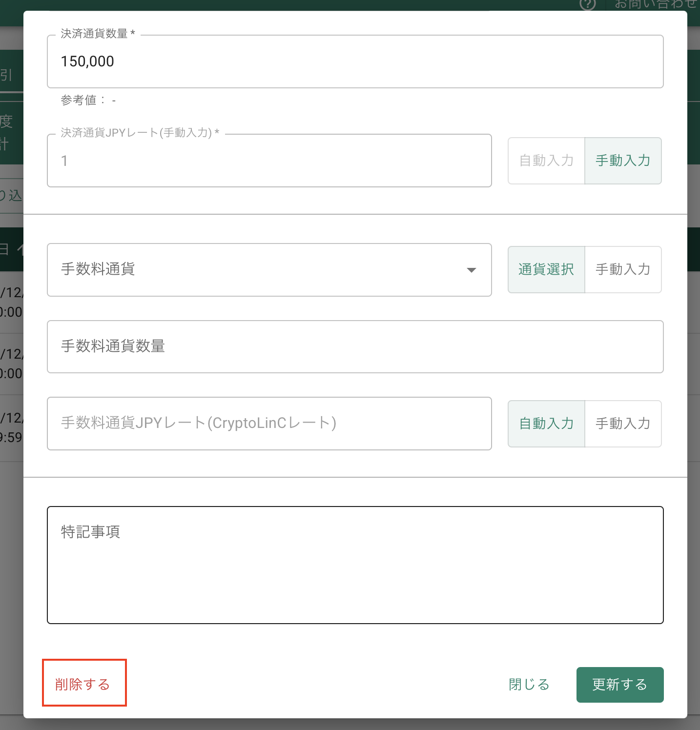The width and height of the screenshot is (700, 730).
Task: Choose 通貨選択 mode for 手数料通貨
Action: point(546,269)
